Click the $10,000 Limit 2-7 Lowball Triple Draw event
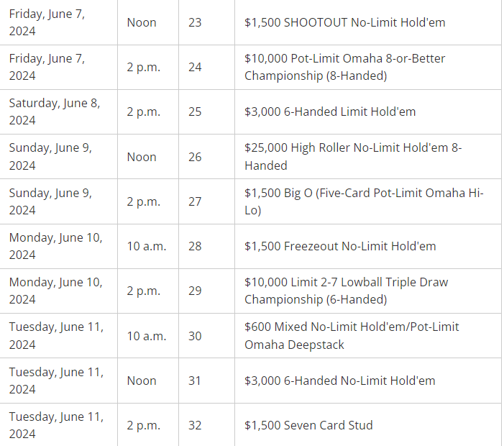 click(346, 291)
